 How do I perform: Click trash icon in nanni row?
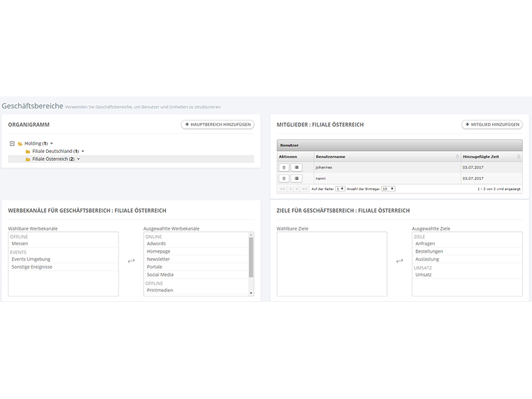click(x=284, y=178)
